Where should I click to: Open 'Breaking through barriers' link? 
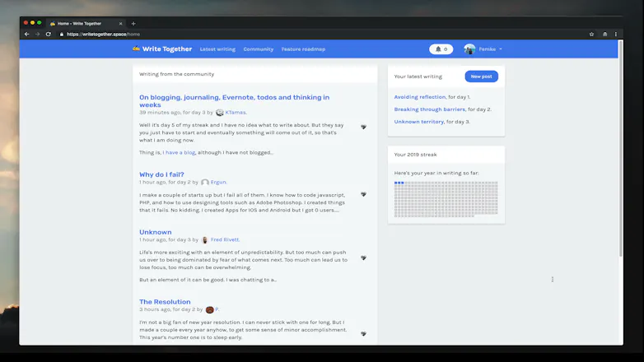tap(430, 109)
